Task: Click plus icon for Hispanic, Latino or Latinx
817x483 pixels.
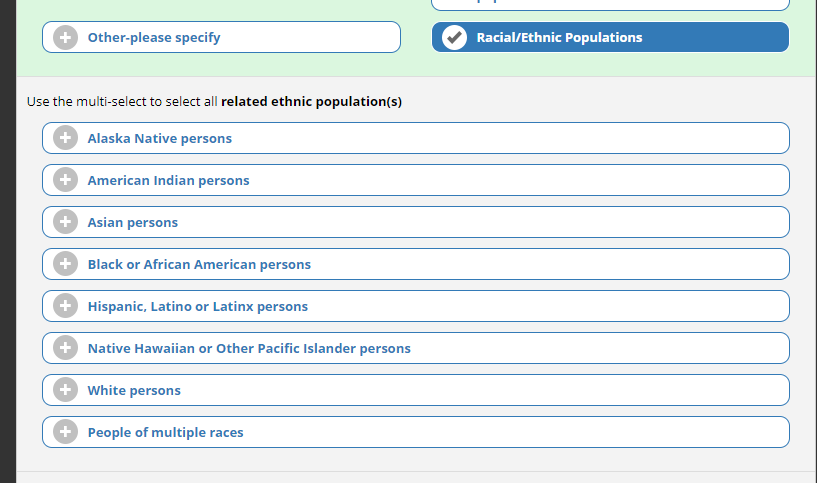Action: 66,306
